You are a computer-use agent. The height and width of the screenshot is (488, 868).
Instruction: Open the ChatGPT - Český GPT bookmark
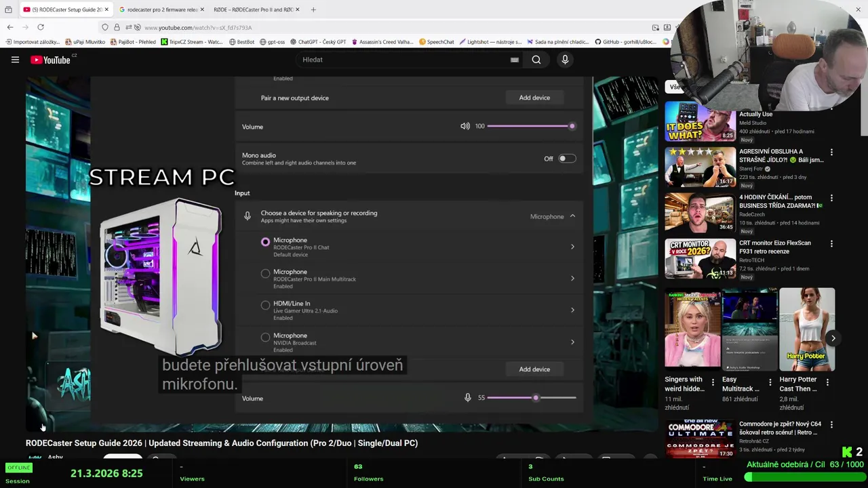[x=318, y=42]
